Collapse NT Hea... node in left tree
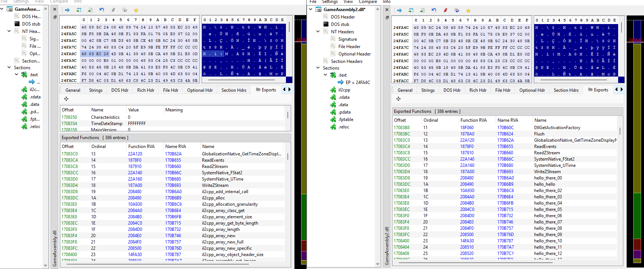The width and height of the screenshot is (644, 269). tap(9, 31)
